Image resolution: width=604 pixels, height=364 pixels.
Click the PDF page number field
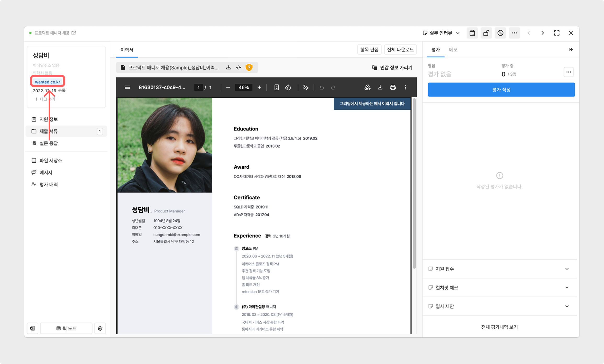point(198,87)
